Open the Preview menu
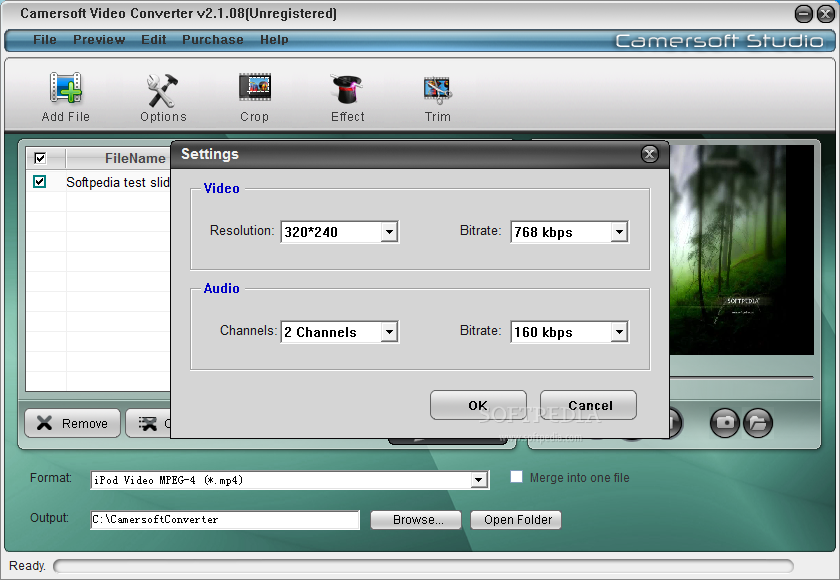Screen dimensions: 840x580 click(x=99, y=40)
